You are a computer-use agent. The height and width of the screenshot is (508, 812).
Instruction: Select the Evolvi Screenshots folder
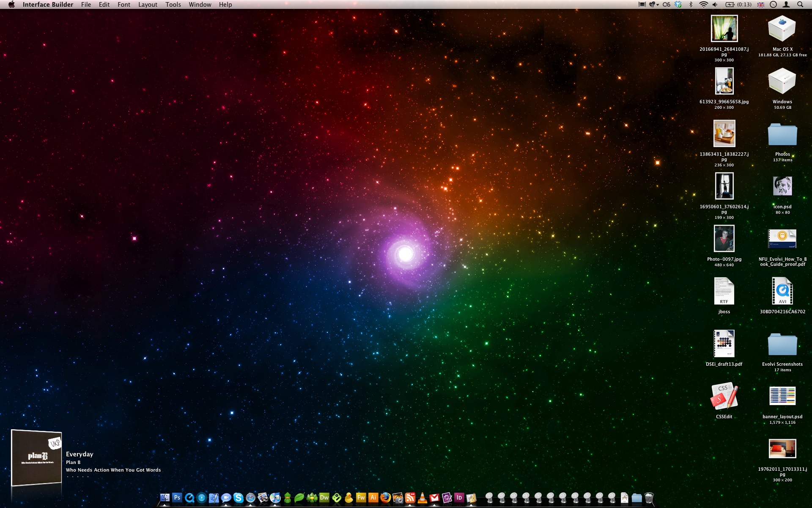coord(782,345)
